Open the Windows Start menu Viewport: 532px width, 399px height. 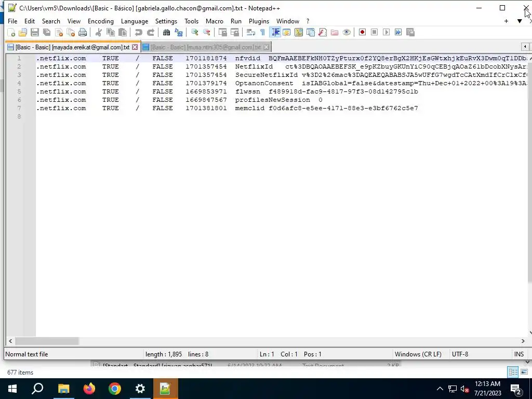[12, 389]
